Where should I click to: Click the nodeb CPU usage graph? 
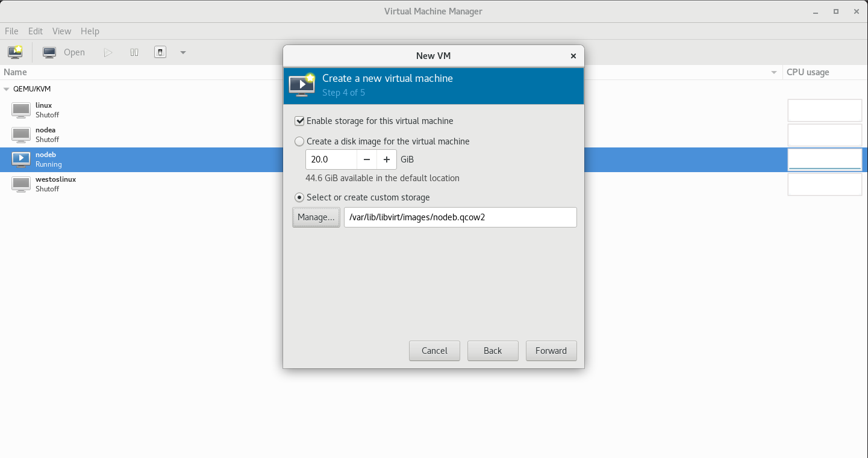click(x=825, y=159)
